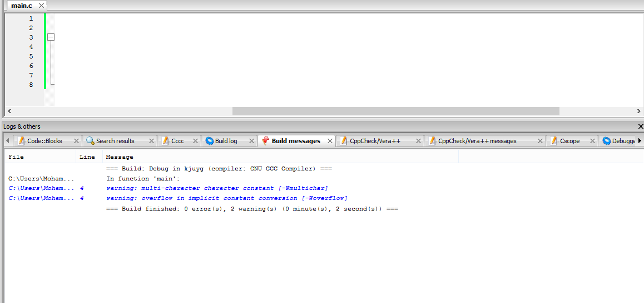Close the Build messages tab
This screenshot has width=644, height=303.
(x=330, y=141)
